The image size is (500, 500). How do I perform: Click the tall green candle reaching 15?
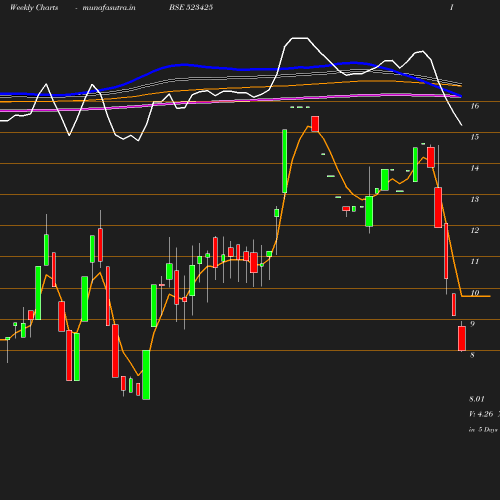tap(285, 161)
